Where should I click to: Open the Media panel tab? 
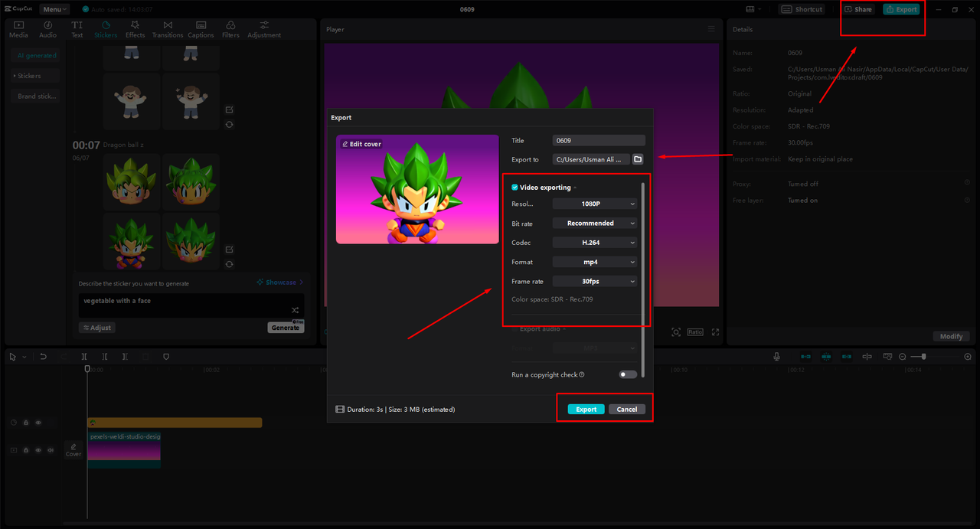tap(18, 29)
